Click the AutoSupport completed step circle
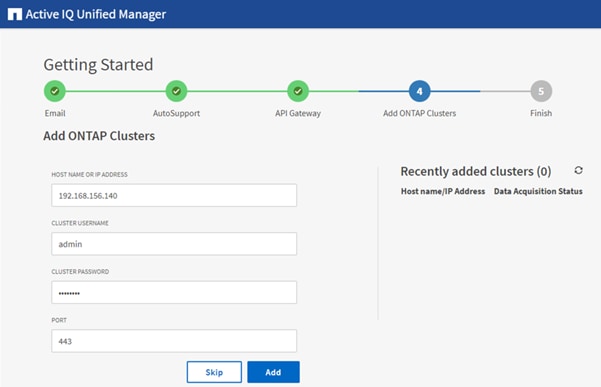 tap(176, 91)
